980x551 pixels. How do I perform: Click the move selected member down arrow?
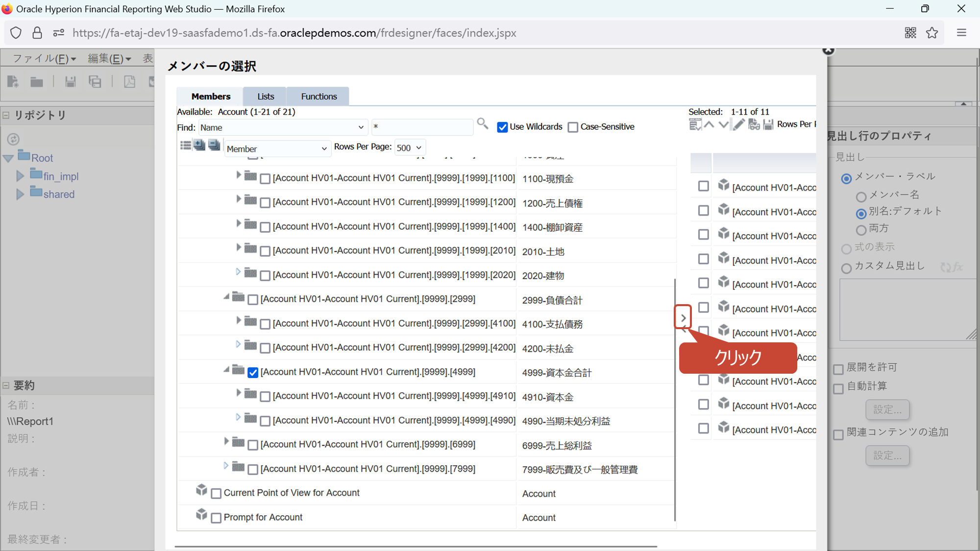pos(723,124)
